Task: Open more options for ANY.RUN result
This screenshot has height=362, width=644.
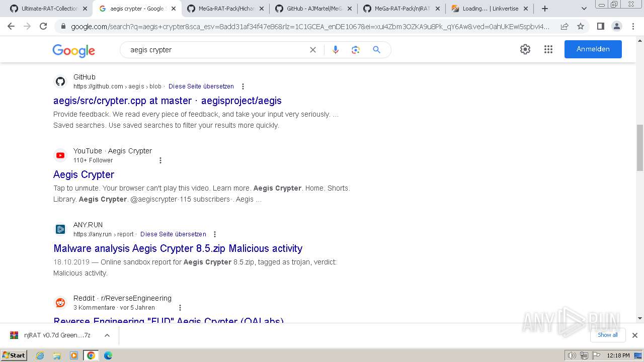Action: (215, 234)
